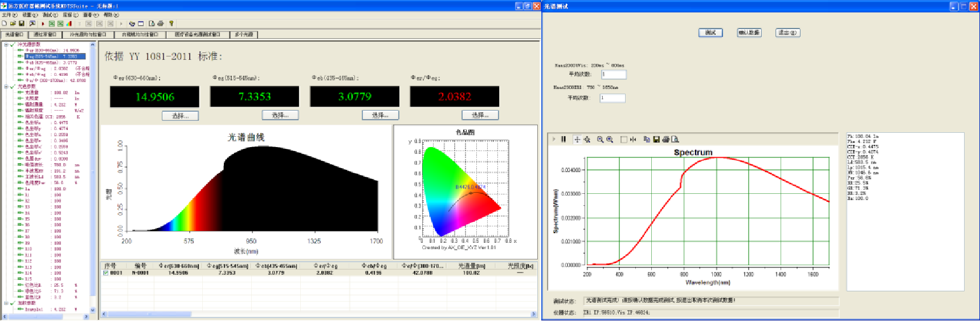The image size is (980, 321).
Task: Select the crosshair cursor tool above Spectrum chart
Action: point(577,139)
